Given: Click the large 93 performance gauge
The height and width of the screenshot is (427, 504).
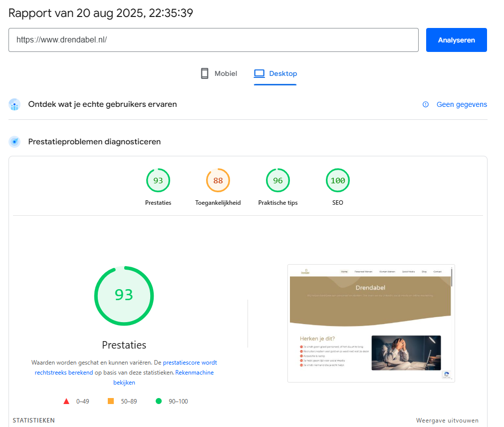Looking at the screenshot, I should pyautogui.click(x=124, y=296).
